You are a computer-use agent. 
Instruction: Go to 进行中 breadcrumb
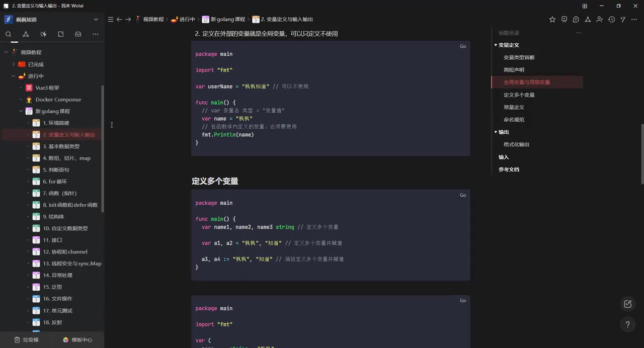click(183, 19)
